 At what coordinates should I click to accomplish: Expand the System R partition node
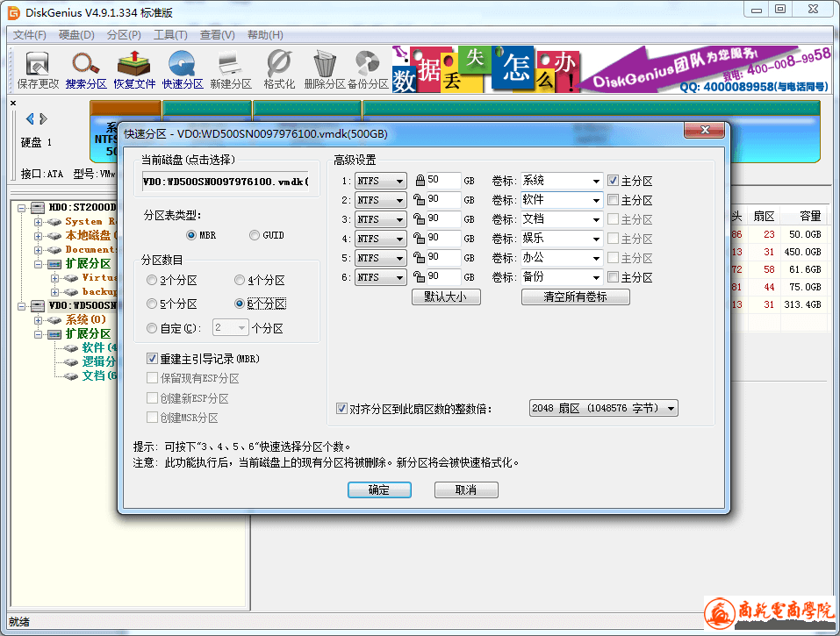pyautogui.click(x=38, y=222)
